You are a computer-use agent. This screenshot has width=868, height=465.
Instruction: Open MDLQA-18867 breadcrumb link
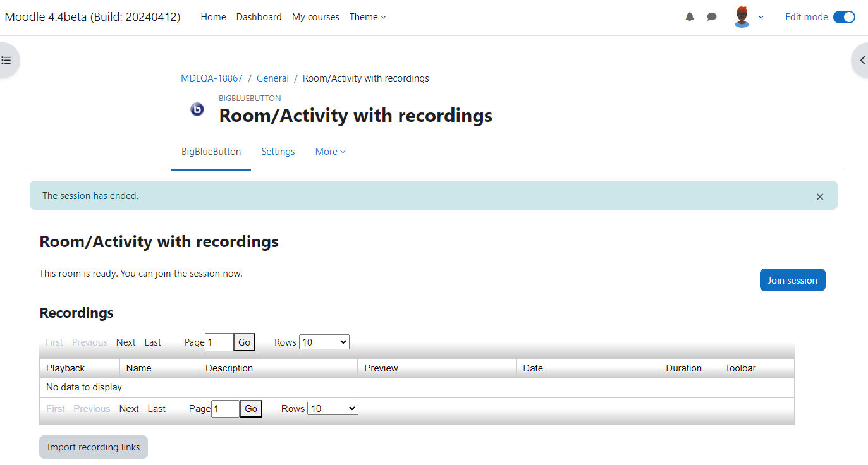pos(212,78)
